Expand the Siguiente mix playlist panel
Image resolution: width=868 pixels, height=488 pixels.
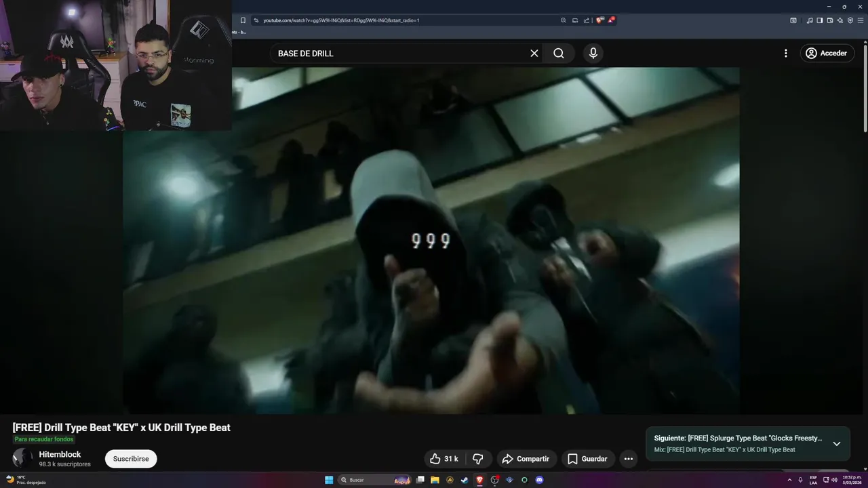click(837, 444)
